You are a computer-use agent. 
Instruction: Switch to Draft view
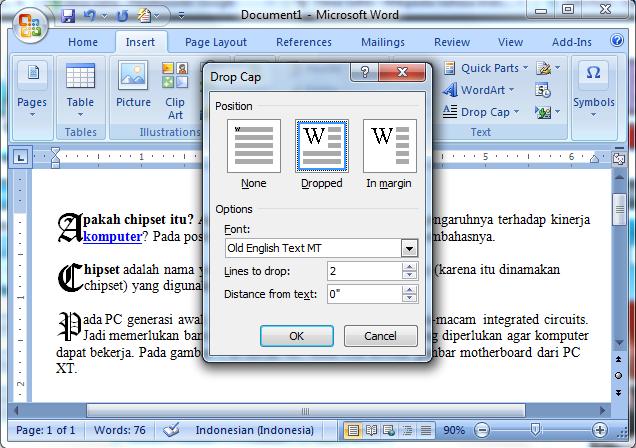coord(425,430)
